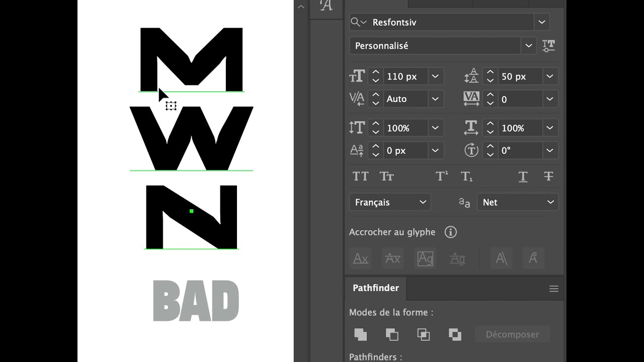Click the green anchor point on letter N
This screenshot has height=362, width=644.
click(191, 211)
